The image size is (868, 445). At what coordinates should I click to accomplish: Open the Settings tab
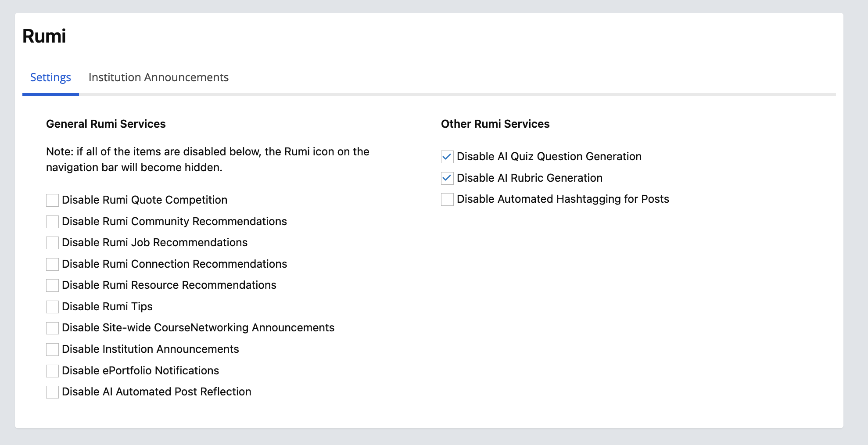[x=50, y=78]
